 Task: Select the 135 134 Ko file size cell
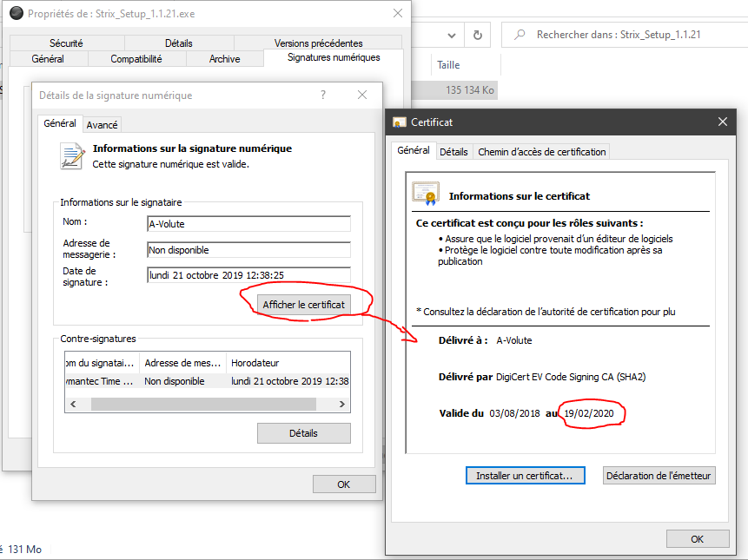pos(470,90)
